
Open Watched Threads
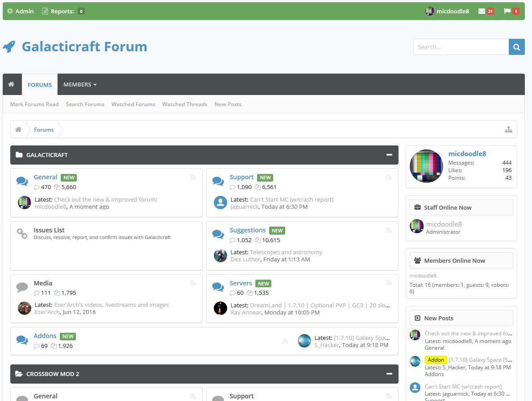pyautogui.click(x=185, y=104)
